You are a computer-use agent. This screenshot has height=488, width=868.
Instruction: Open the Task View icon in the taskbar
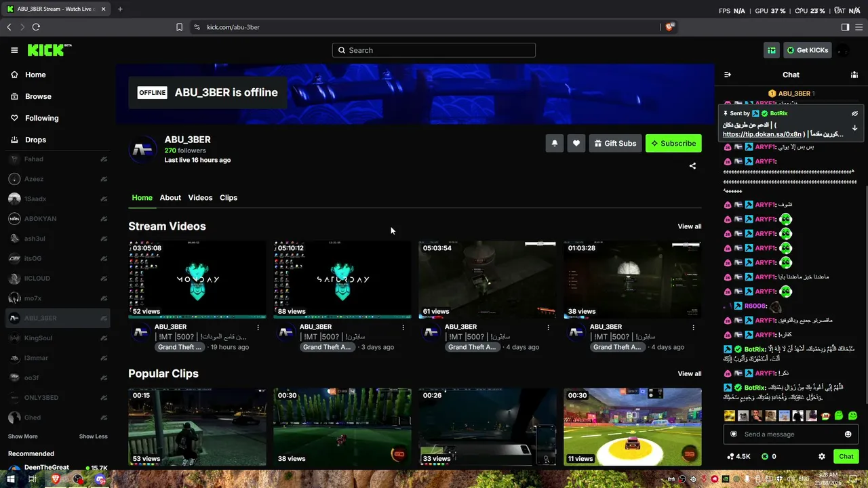(33, 479)
